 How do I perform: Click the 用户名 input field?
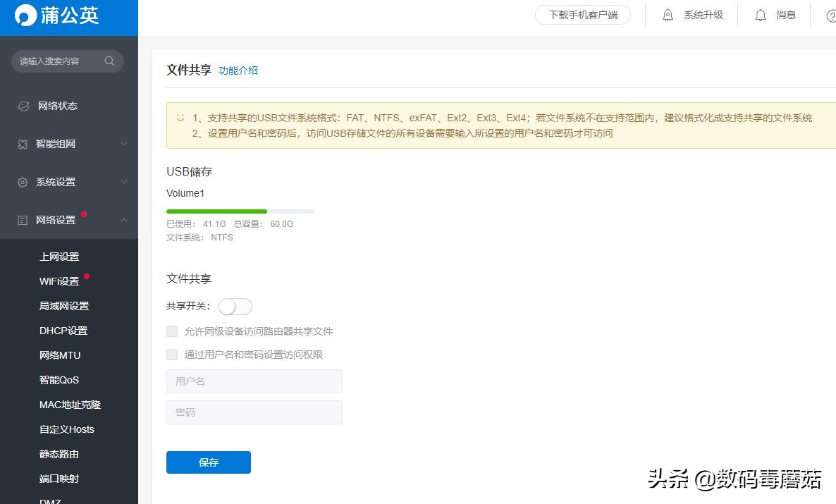[254, 381]
